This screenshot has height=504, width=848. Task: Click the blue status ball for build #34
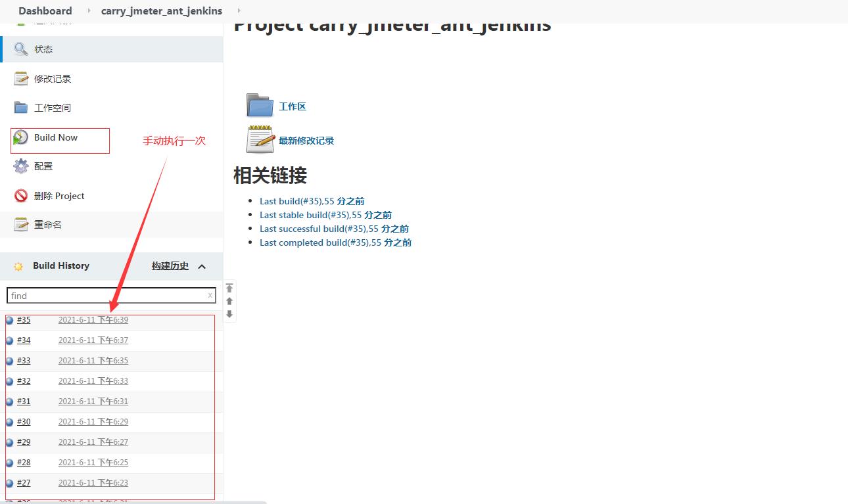click(9, 341)
